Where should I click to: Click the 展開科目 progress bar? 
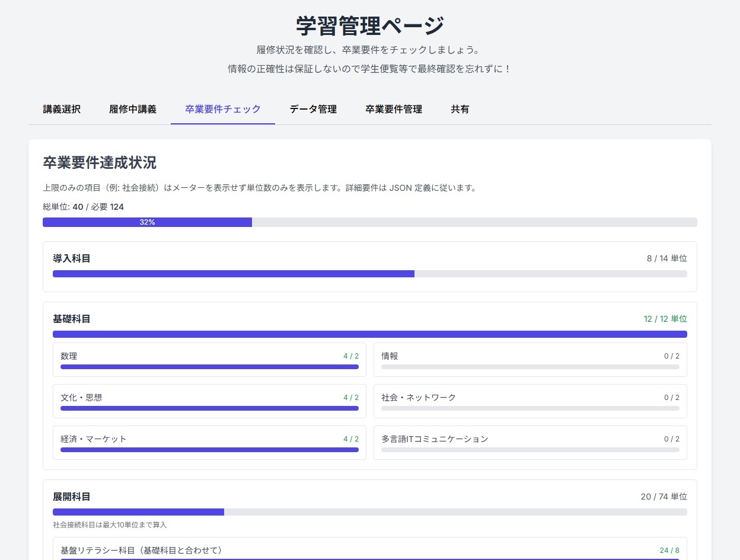(x=369, y=512)
